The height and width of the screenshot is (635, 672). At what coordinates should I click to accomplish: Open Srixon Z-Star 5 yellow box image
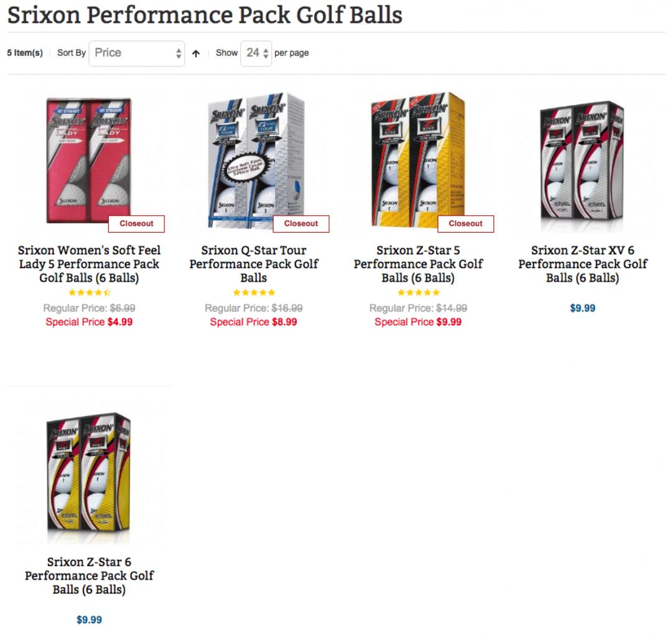(x=418, y=160)
